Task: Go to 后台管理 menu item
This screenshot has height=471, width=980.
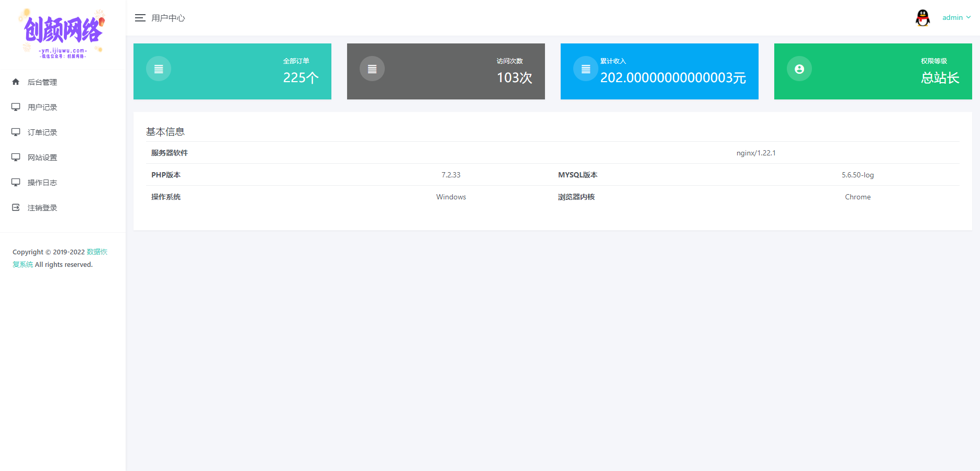Action: [42, 82]
